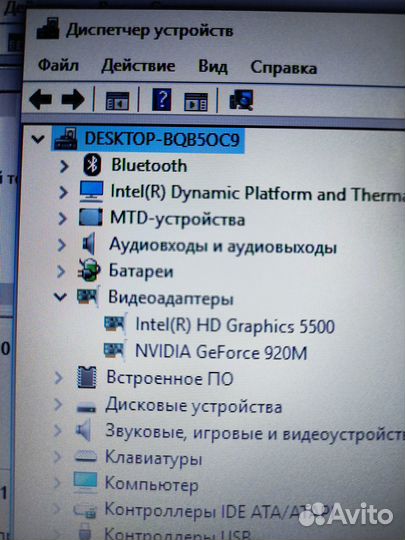Select the Bluetooth tree label
Viewport: 405px width, 540px height.
[x=149, y=166]
